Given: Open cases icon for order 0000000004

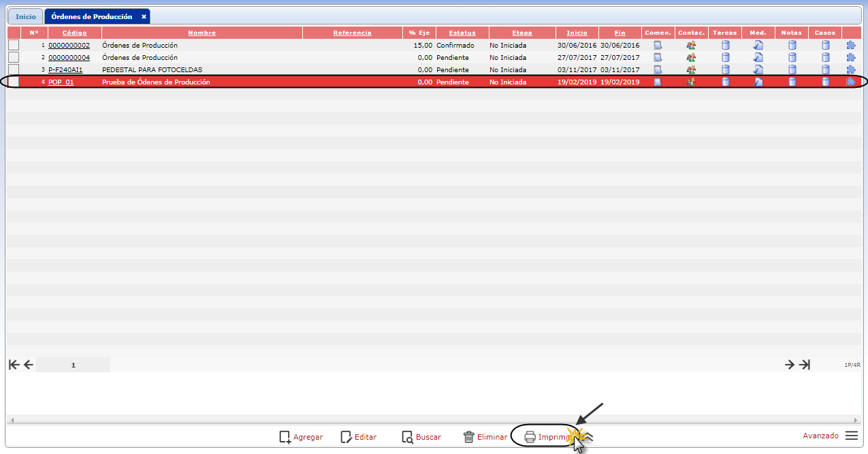Looking at the screenshot, I should (x=826, y=58).
